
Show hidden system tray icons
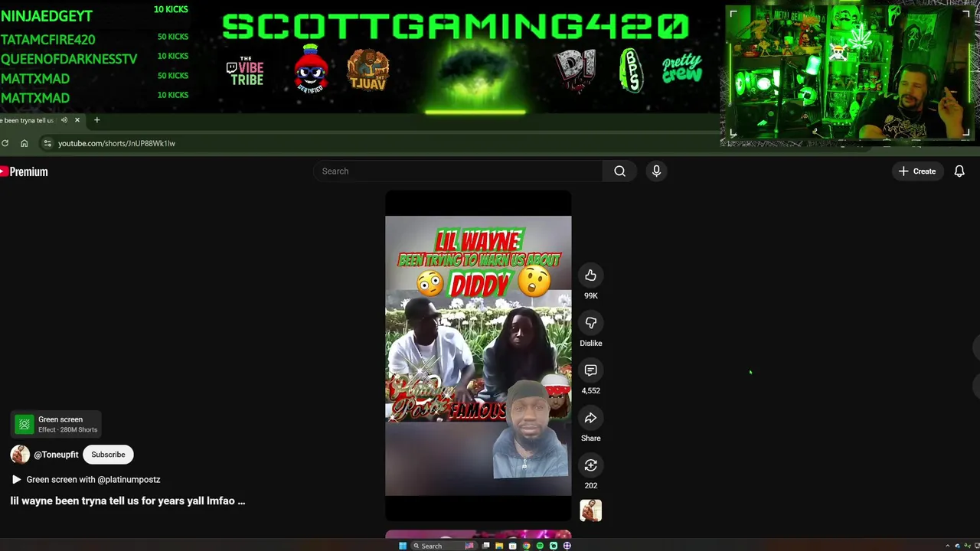[948, 546]
